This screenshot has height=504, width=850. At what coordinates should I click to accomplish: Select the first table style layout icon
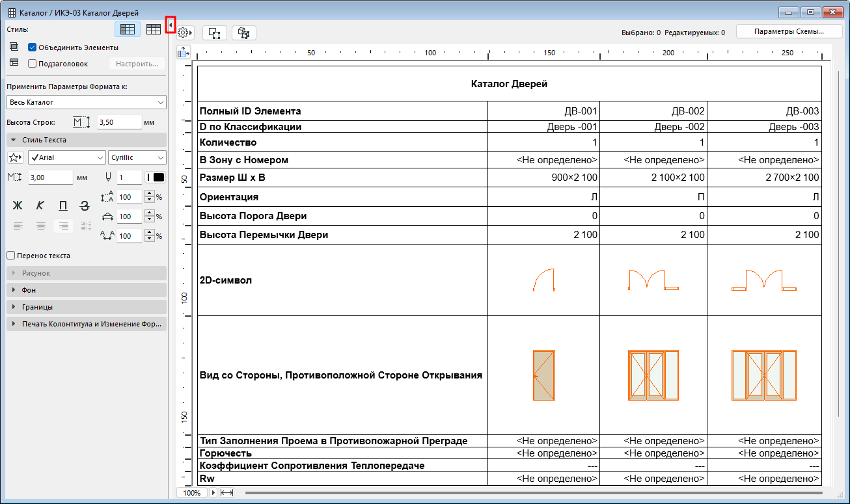(x=127, y=29)
